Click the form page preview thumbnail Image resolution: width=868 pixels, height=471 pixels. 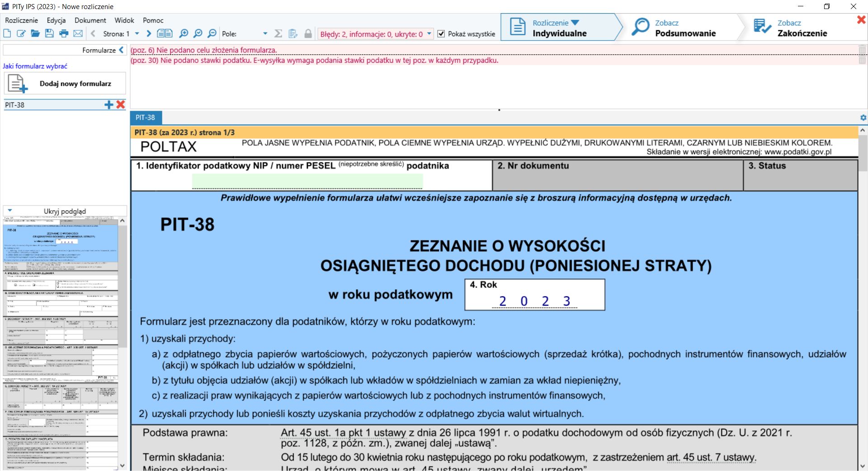tap(61, 344)
